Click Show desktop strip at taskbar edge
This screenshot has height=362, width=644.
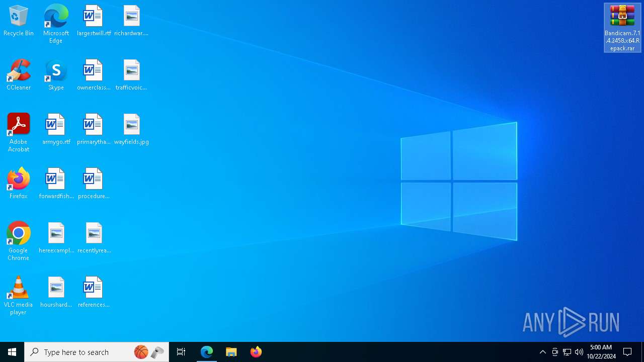pyautogui.click(x=642, y=352)
